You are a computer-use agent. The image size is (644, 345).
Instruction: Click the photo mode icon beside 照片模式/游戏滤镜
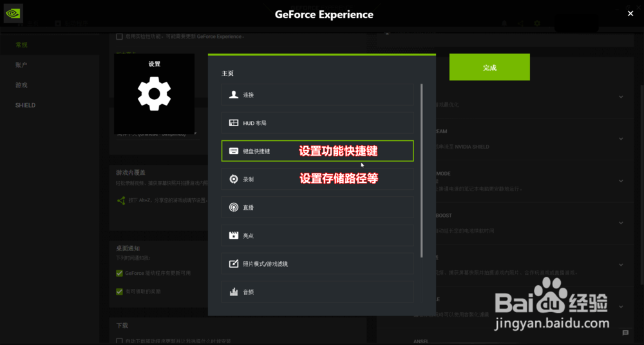coord(234,264)
